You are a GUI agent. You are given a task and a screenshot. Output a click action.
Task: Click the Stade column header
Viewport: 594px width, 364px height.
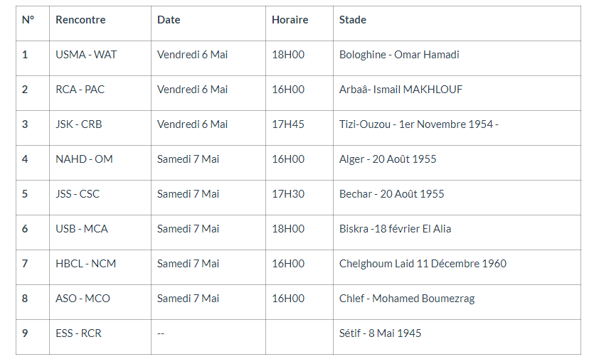[x=353, y=20]
